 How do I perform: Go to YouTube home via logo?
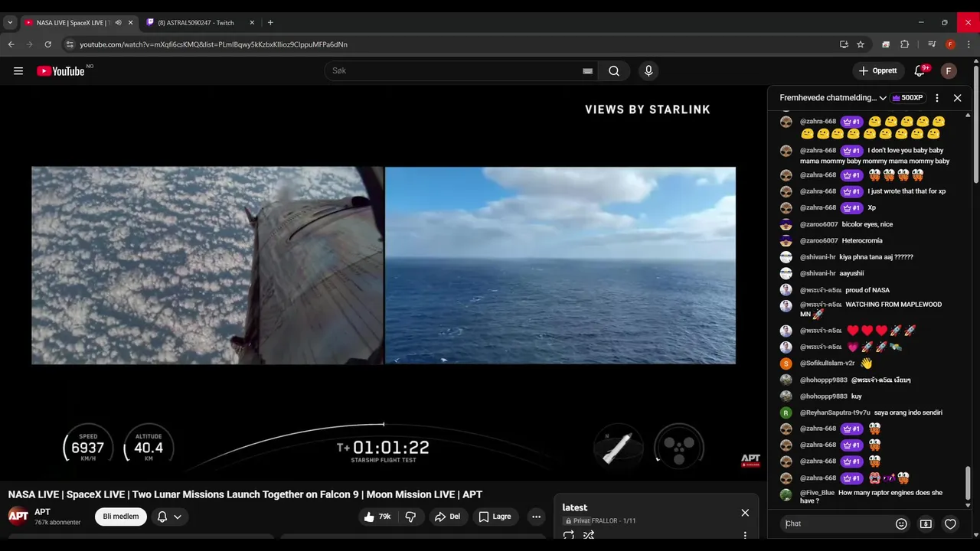coord(60,71)
